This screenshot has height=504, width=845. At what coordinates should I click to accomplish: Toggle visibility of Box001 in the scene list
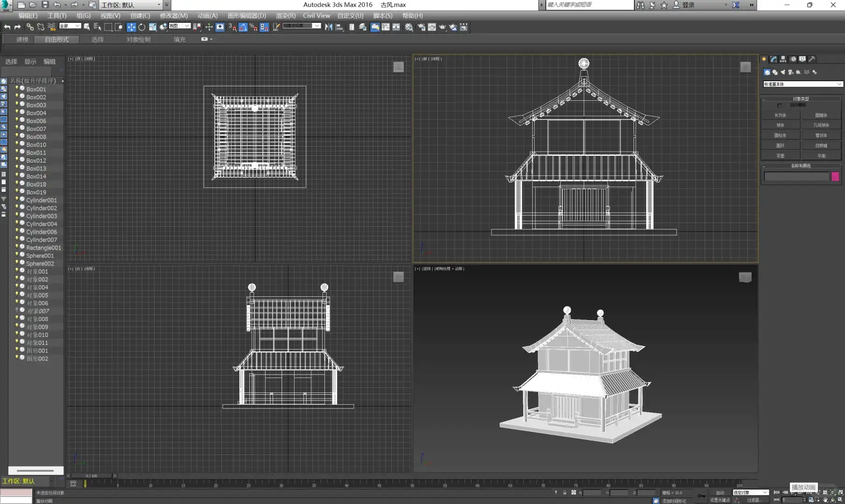point(17,89)
